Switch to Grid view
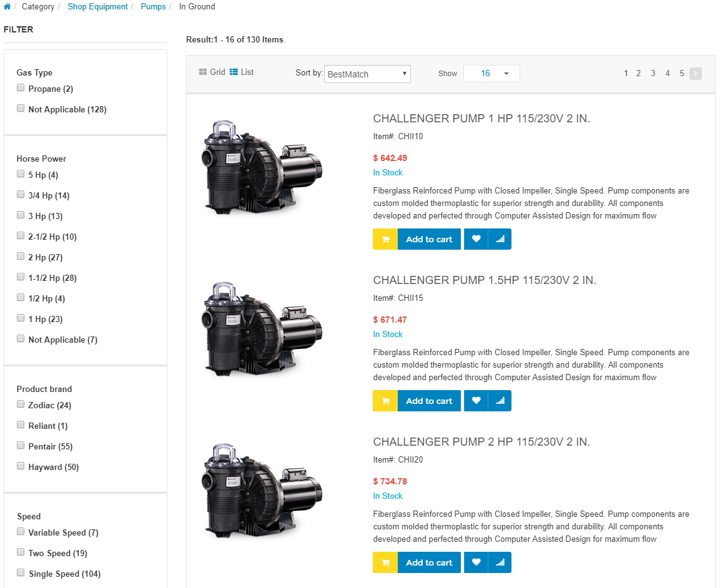 (x=212, y=72)
